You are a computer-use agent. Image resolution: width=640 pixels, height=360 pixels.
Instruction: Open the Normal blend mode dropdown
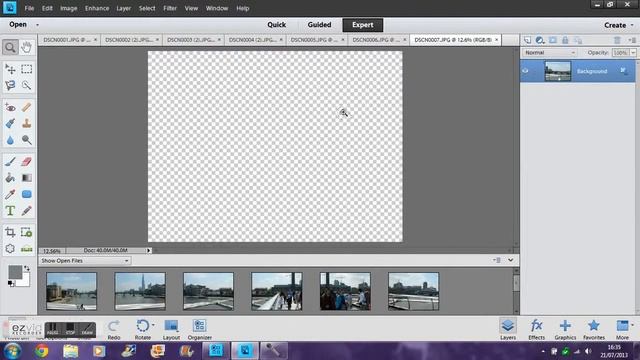[549, 53]
